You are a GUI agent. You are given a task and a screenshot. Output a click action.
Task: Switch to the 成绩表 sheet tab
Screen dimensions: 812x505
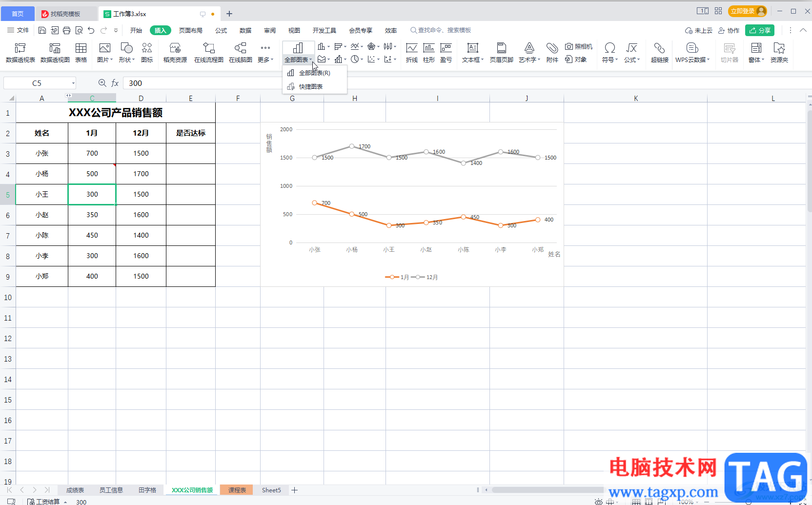(x=75, y=490)
